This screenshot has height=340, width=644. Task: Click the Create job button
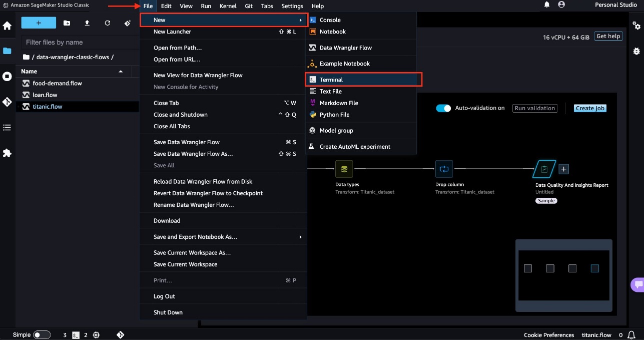pyautogui.click(x=590, y=108)
